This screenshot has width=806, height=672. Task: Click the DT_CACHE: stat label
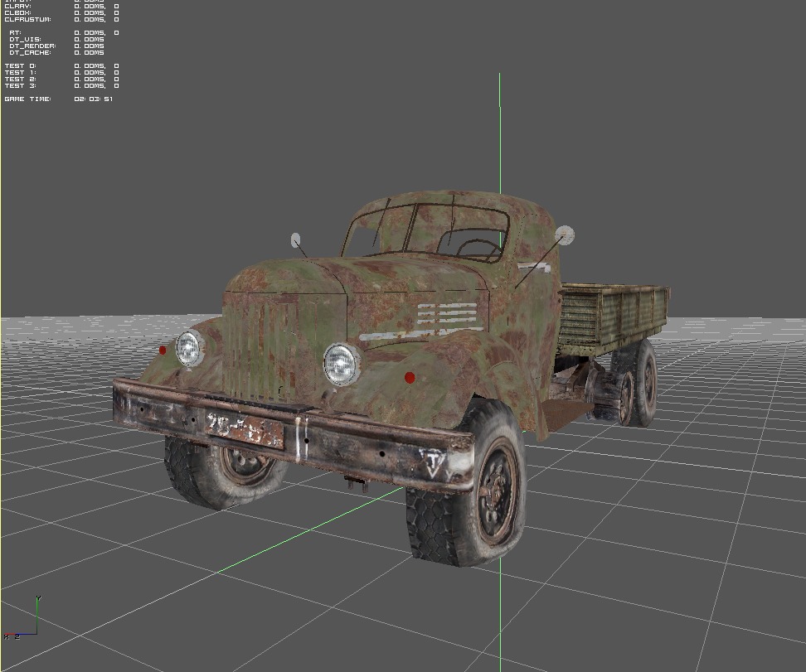pyautogui.click(x=30, y=53)
